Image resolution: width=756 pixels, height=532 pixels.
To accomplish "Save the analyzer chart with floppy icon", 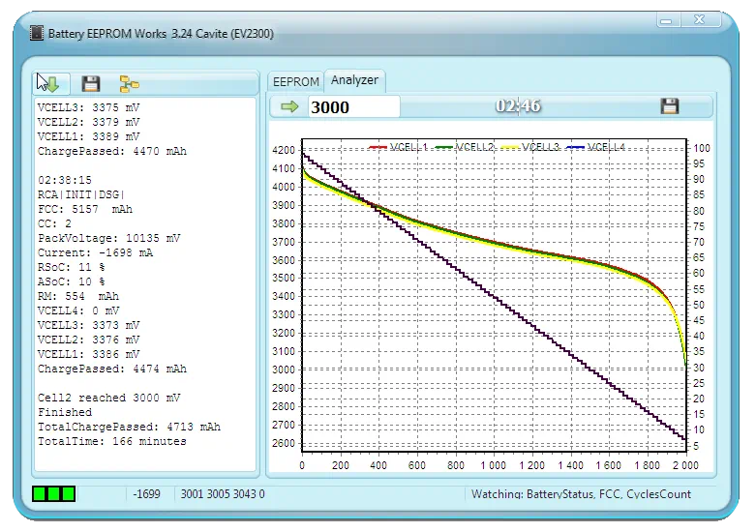I will click(669, 106).
